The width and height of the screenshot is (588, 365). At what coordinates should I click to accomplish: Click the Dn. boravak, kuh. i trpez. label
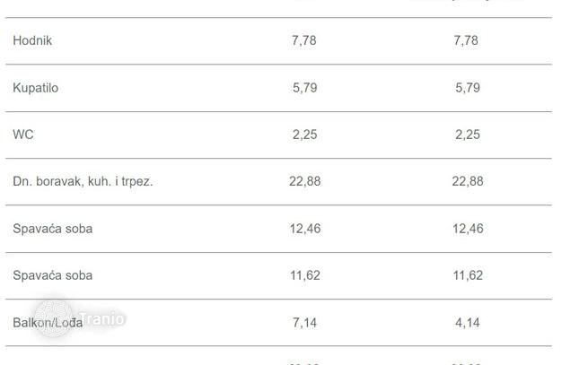[83, 181]
